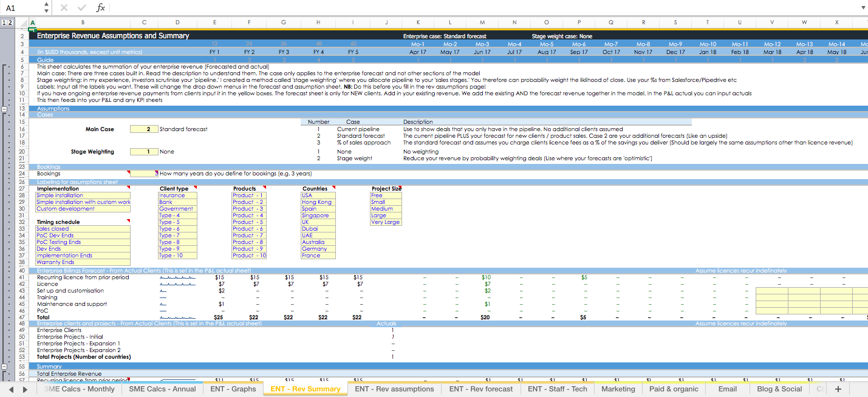Open the Blog & Social tab

point(779,389)
